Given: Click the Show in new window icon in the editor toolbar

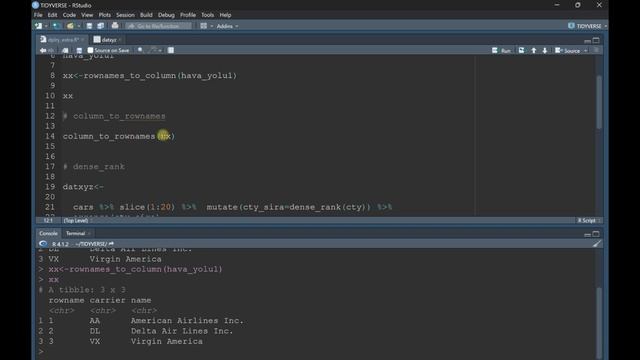Looking at the screenshot, I should click(65, 50).
